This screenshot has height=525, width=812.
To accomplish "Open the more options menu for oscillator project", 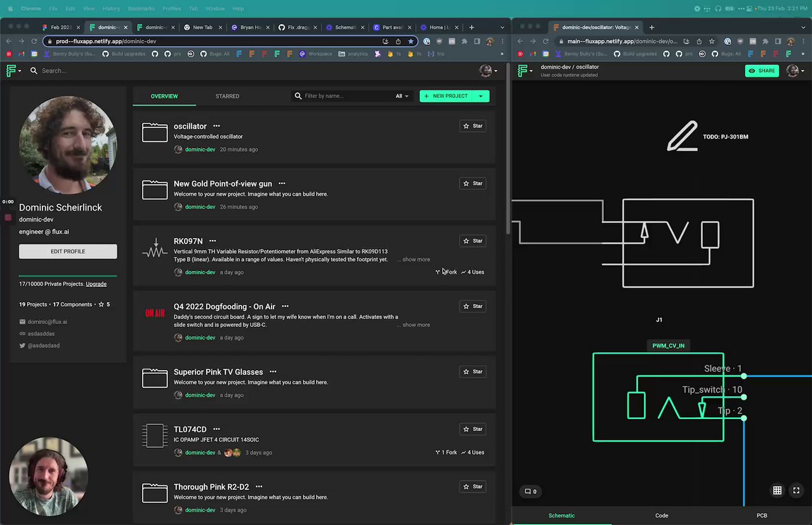I will click(x=216, y=126).
